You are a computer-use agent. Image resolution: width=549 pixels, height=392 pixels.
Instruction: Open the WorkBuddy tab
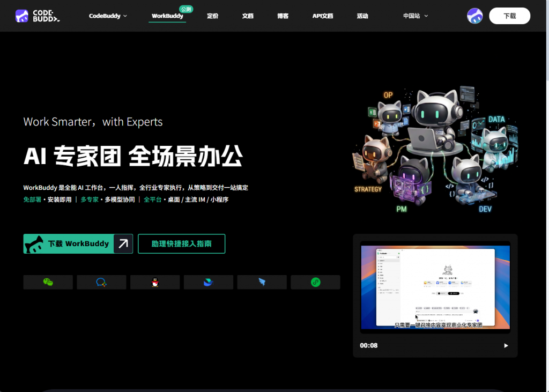167,16
